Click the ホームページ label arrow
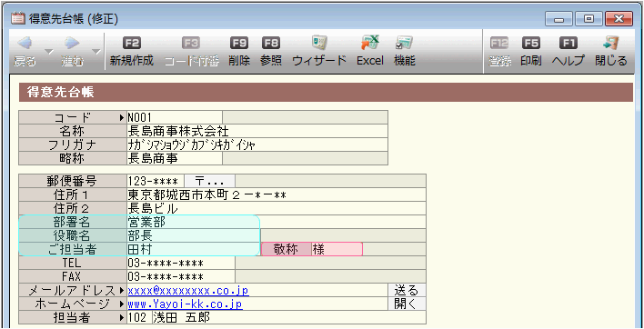Viewport: 644px width, 329px height. pyautogui.click(x=122, y=304)
